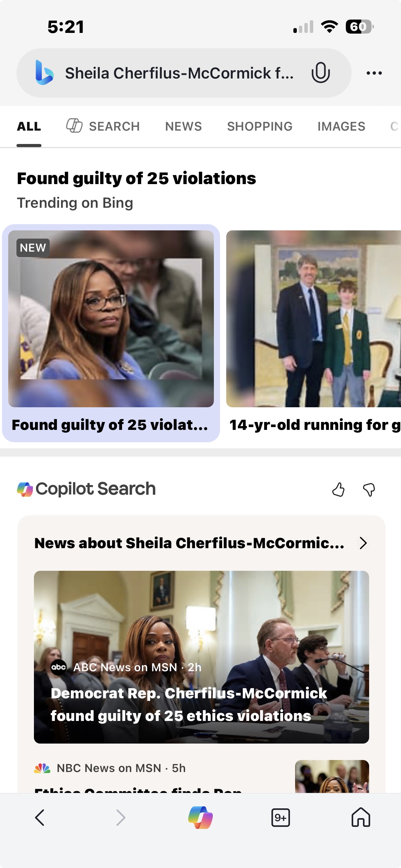Tap the Bing logo in search bar
The height and width of the screenshot is (868, 401).
tap(44, 73)
